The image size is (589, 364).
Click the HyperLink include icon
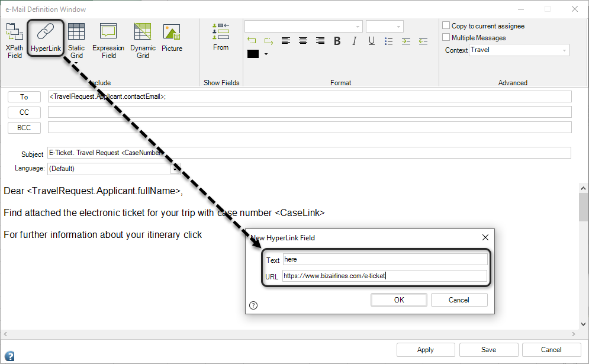46,37
